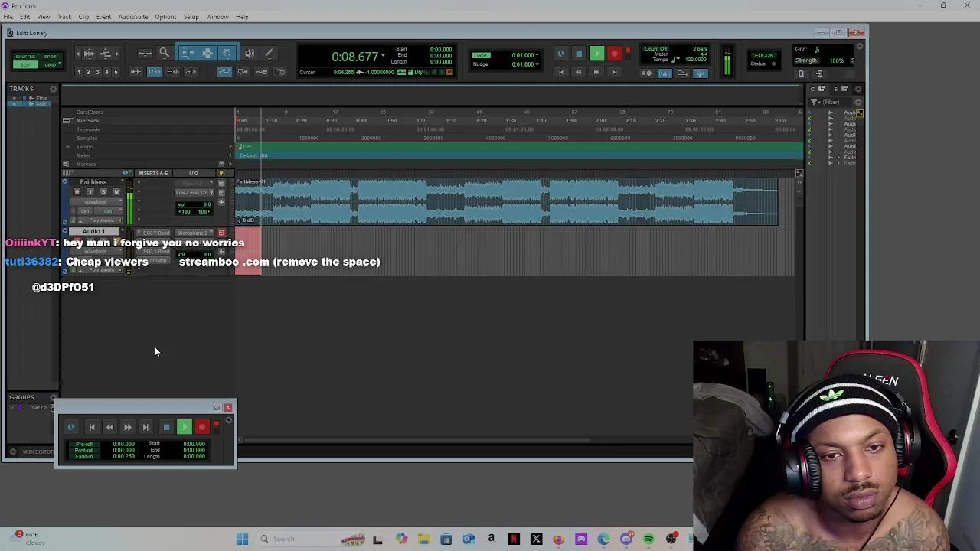Click Fast Forward in the main transport
980x551 pixels.
pos(596,72)
